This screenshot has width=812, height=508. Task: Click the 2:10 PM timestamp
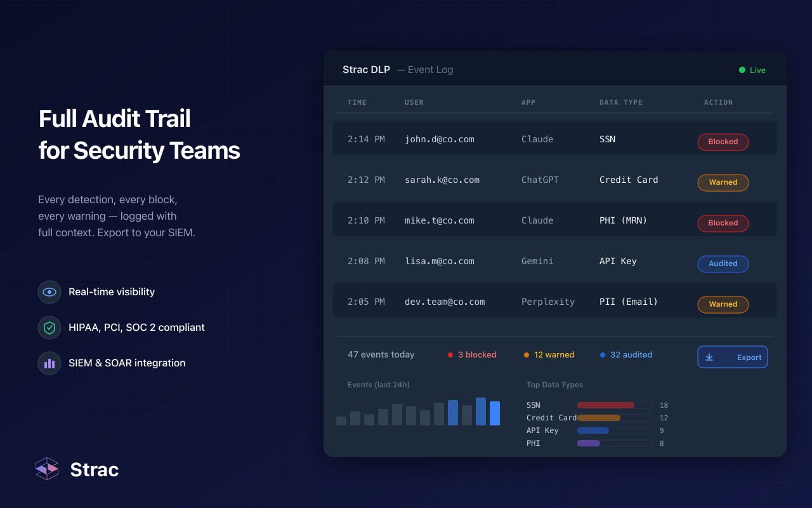pyautogui.click(x=366, y=220)
